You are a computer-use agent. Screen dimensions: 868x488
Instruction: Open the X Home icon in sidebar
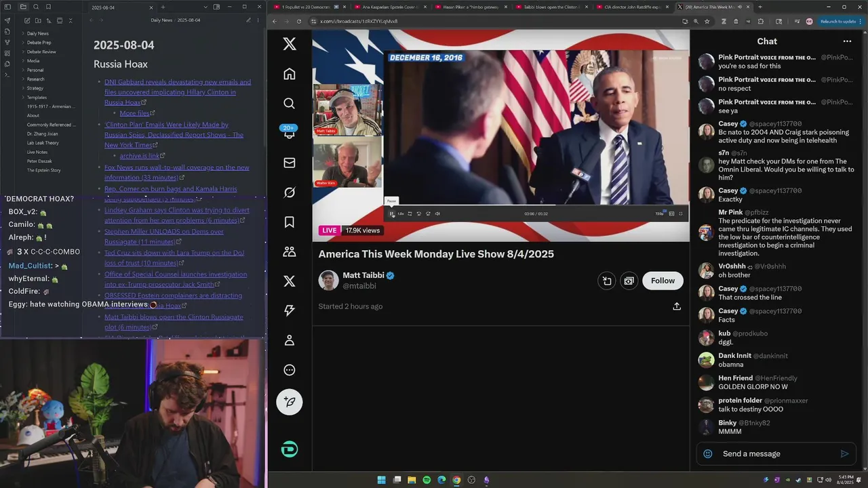[x=290, y=74]
